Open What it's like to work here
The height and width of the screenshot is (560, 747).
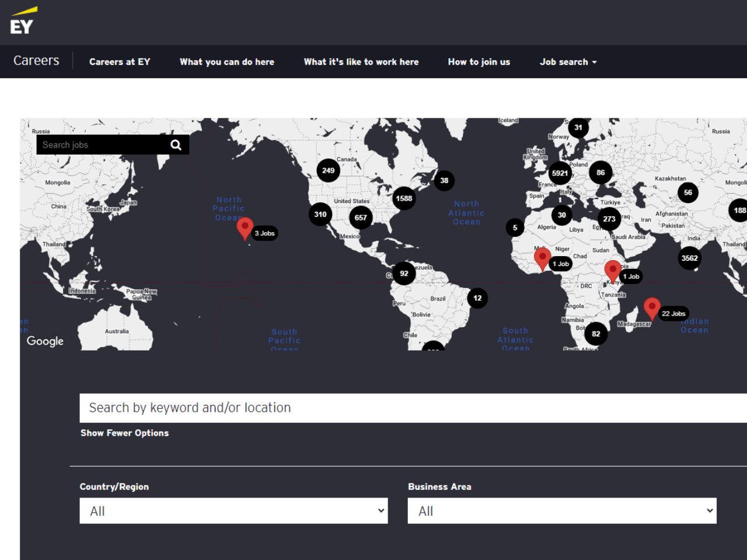(x=361, y=62)
